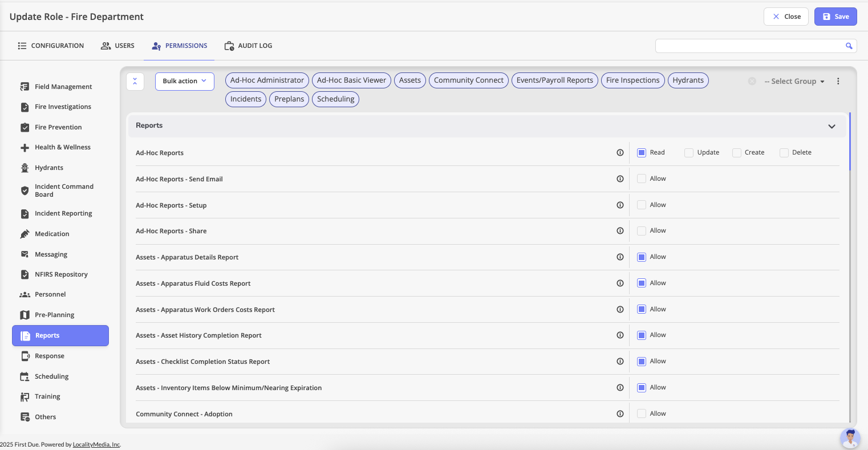
Task: Open the Audit Log tab
Action: 248,46
